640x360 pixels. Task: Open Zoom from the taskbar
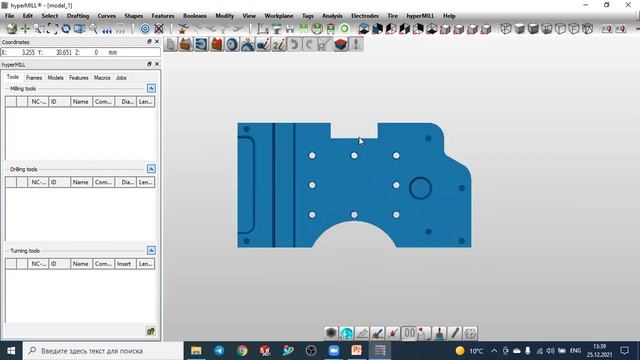click(x=334, y=351)
